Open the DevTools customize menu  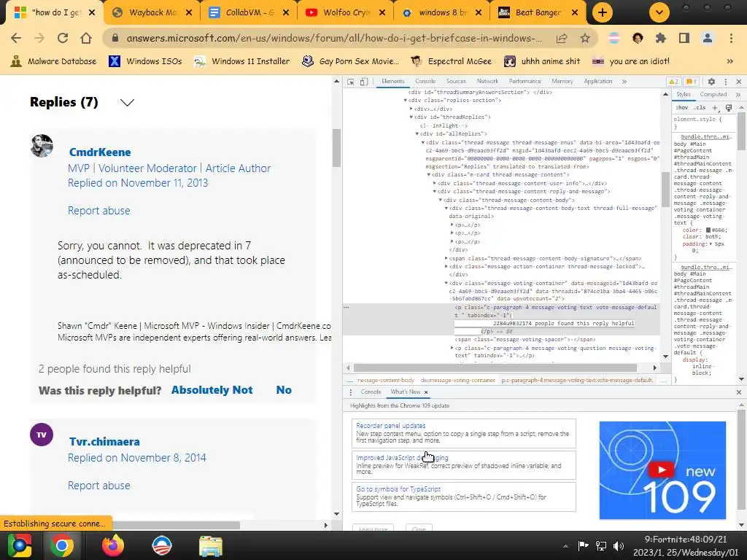tap(726, 82)
